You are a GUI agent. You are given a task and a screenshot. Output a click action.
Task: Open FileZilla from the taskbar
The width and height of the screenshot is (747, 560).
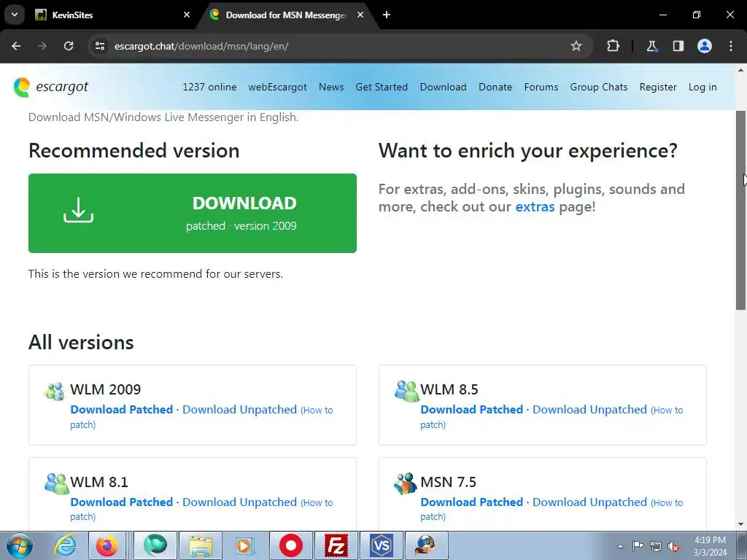pyautogui.click(x=336, y=545)
